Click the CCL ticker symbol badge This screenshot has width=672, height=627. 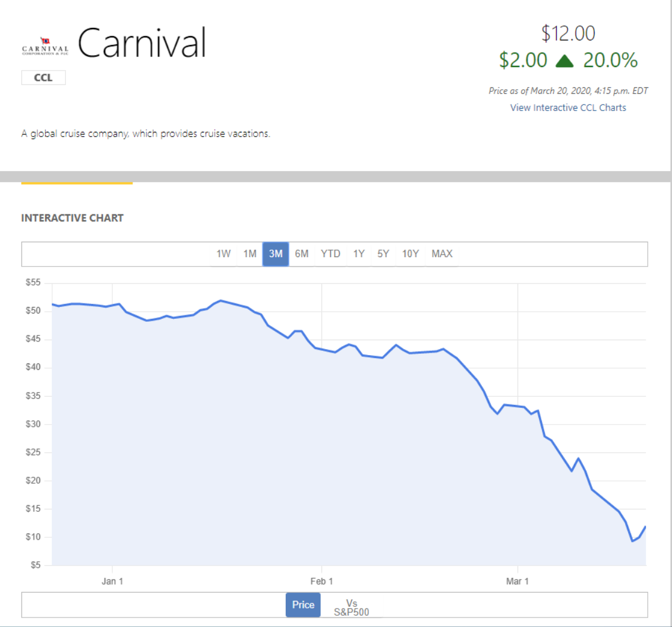43,78
